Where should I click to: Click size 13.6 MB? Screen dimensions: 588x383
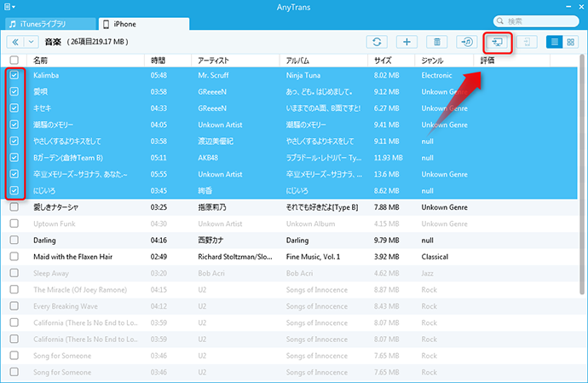coord(386,174)
